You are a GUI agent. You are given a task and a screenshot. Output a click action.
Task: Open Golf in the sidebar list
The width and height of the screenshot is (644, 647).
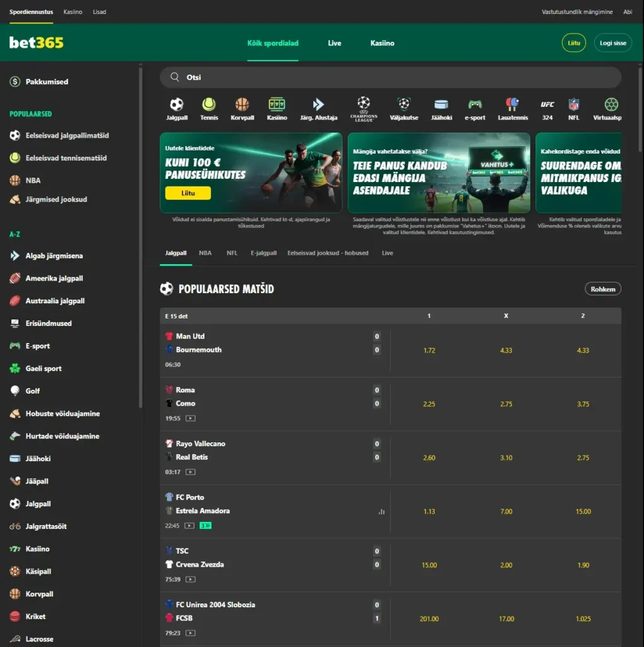33,391
